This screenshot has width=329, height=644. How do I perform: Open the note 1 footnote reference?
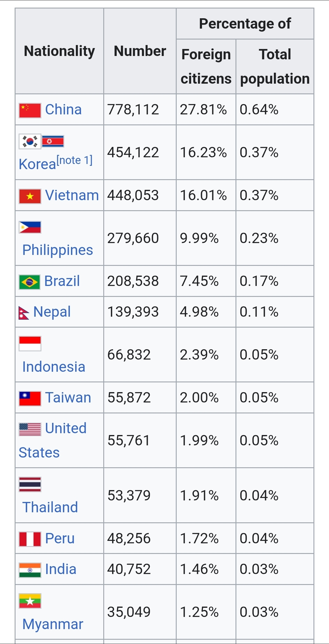tap(75, 160)
